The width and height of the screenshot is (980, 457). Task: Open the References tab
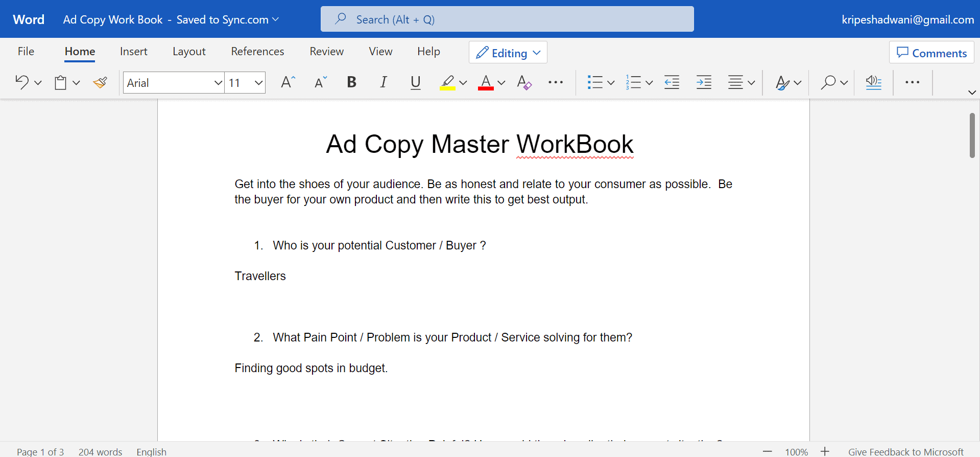tap(257, 52)
